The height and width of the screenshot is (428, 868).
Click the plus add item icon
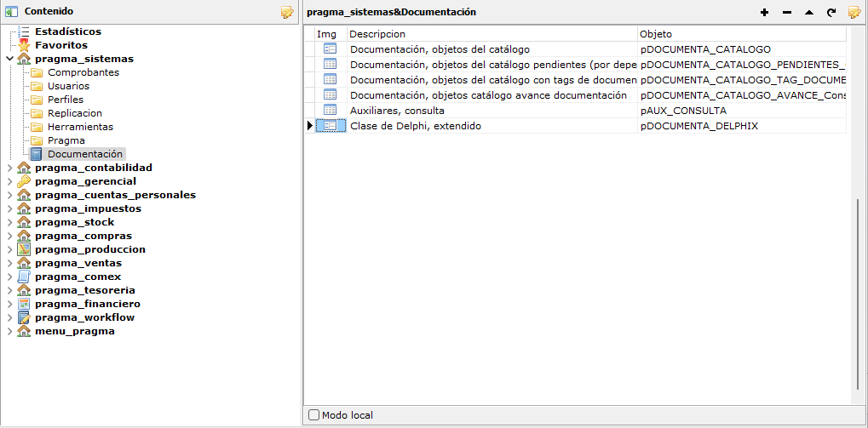(x=764, y=12)
